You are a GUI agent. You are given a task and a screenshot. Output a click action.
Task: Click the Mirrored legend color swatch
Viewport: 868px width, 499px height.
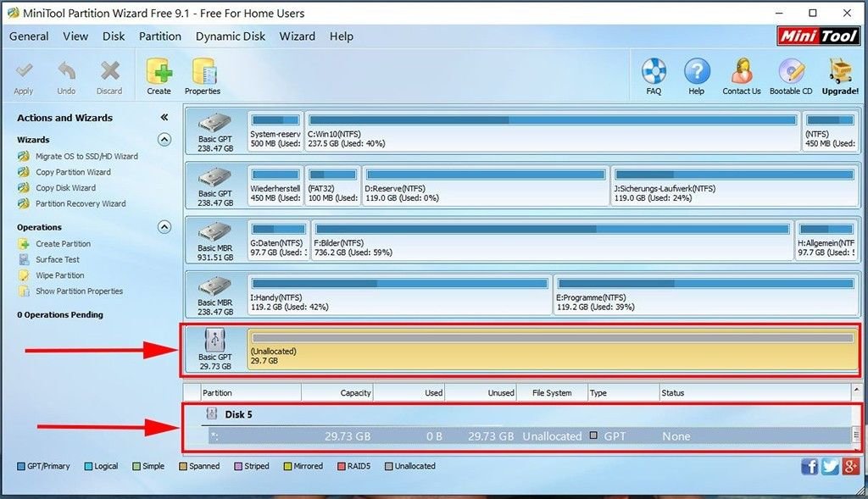pyautogui.click(x=287, y=466)
